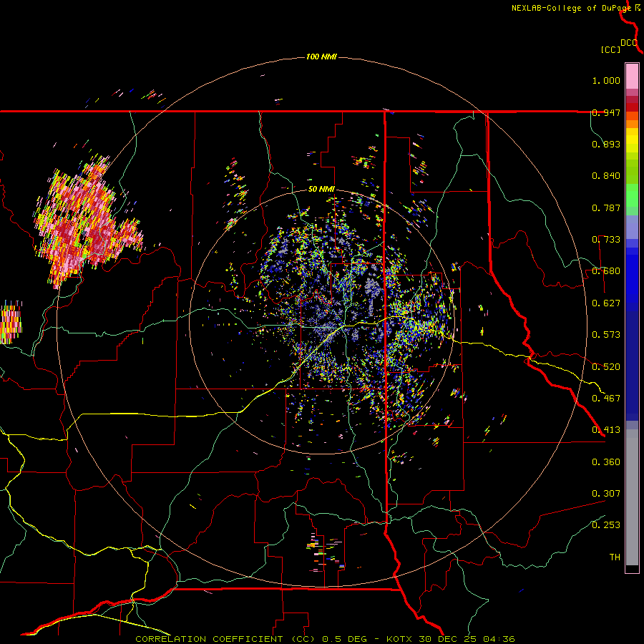The width and height of the screenshot is (644, 644).
Task: Pick the light pink segment of color bar
Action: pyautogui.click(x=632, y=76)
